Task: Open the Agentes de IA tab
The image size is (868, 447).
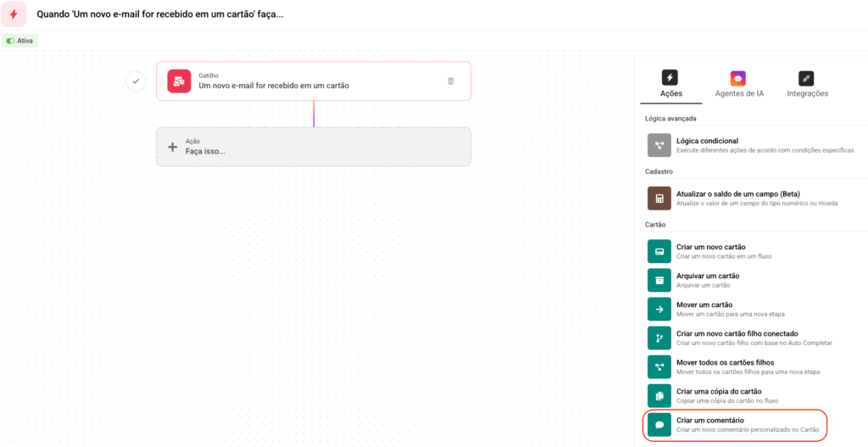Action: point(739,84)
